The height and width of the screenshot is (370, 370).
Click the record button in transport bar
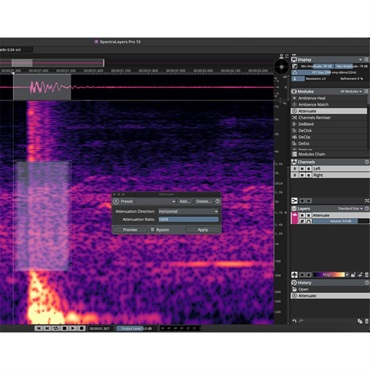point(81,328)
